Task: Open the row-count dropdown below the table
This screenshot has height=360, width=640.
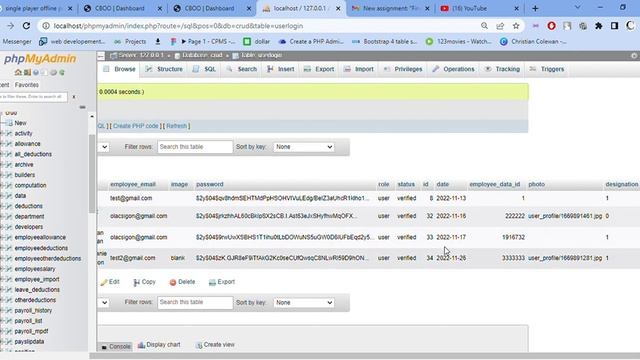Action: pos(104,303)
